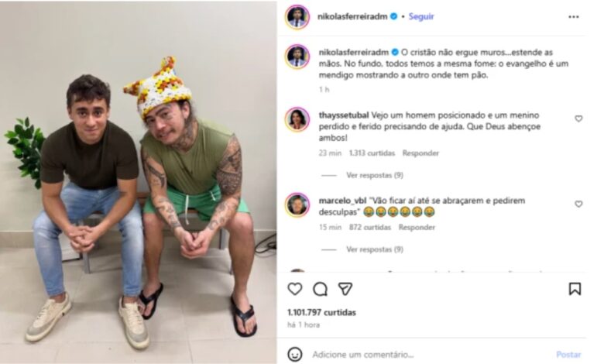Like thayssetubal's comment
Screen dimensions: 604x364
pyautogui.click(x=578, y=118)
